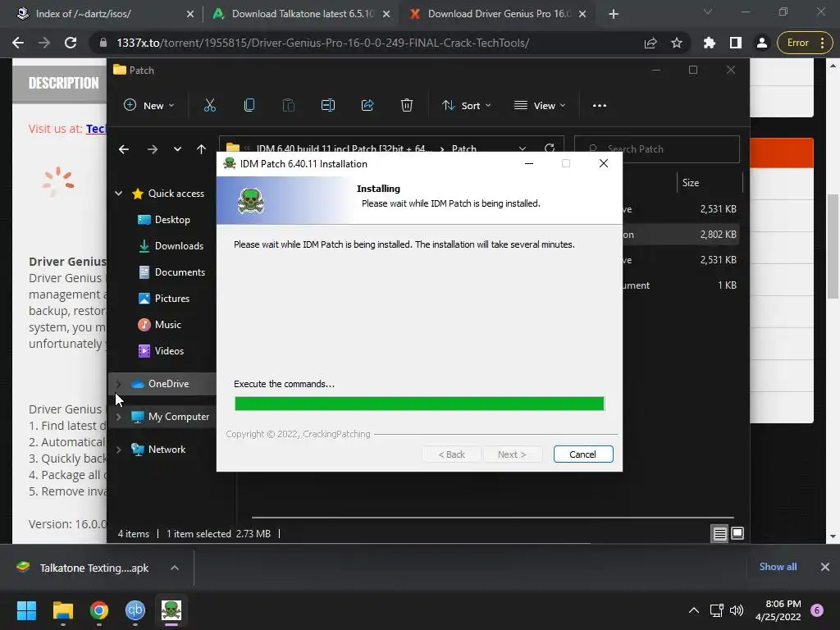Open Chrome side panel icon
Screen dimensions: 840x630
(736, 43)
